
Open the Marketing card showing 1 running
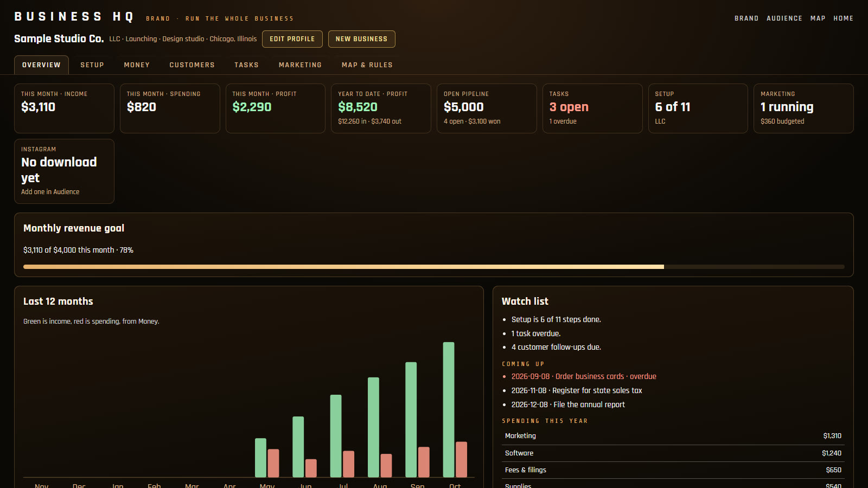tap(803, 108)
